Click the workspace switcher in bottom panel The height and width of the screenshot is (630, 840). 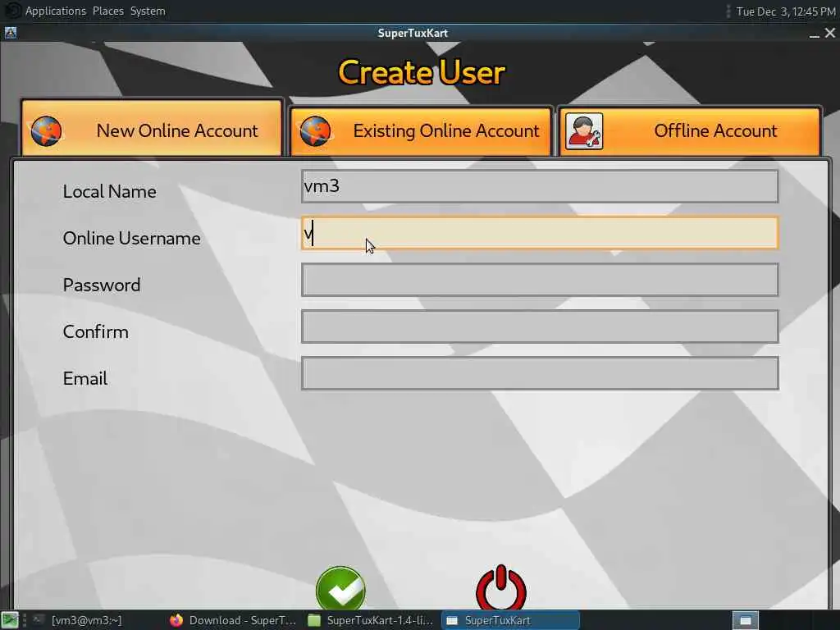[x=745, y=620]
